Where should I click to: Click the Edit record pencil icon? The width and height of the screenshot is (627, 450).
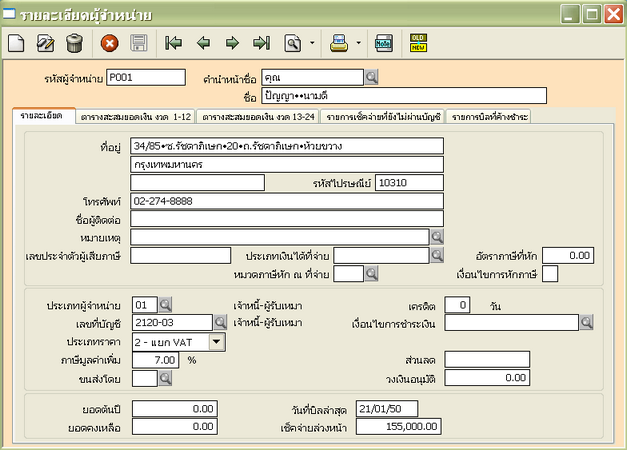[x=45, y=43]
